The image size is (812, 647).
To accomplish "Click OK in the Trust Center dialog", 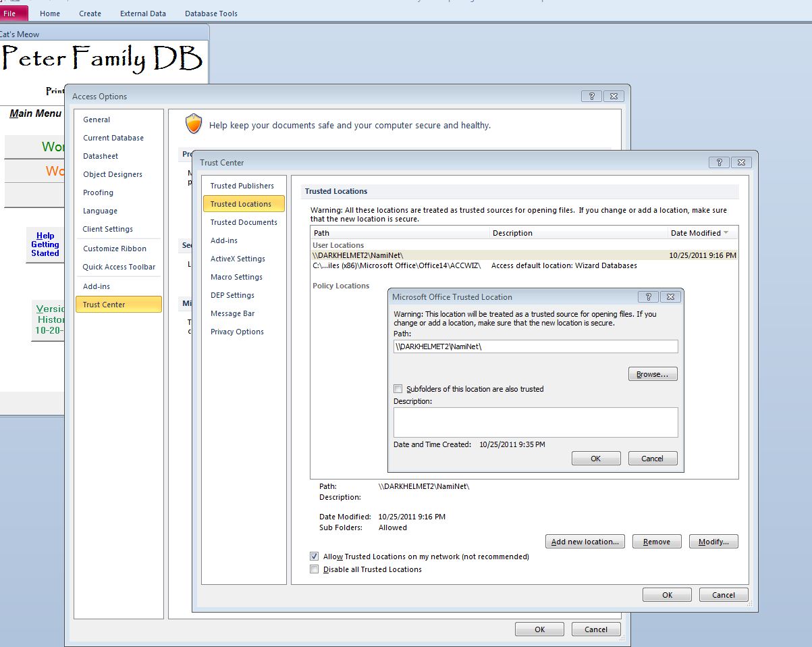I will click(668, 595).
